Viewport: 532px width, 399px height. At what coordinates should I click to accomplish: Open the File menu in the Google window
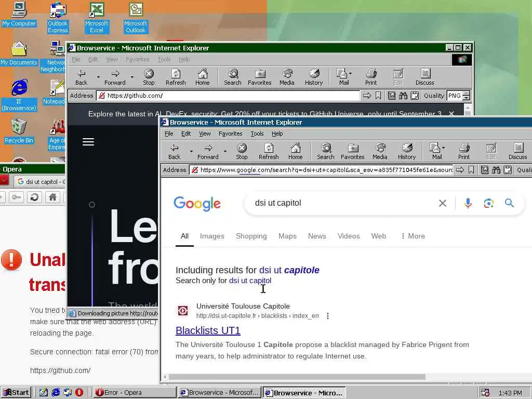click(169, 134)
